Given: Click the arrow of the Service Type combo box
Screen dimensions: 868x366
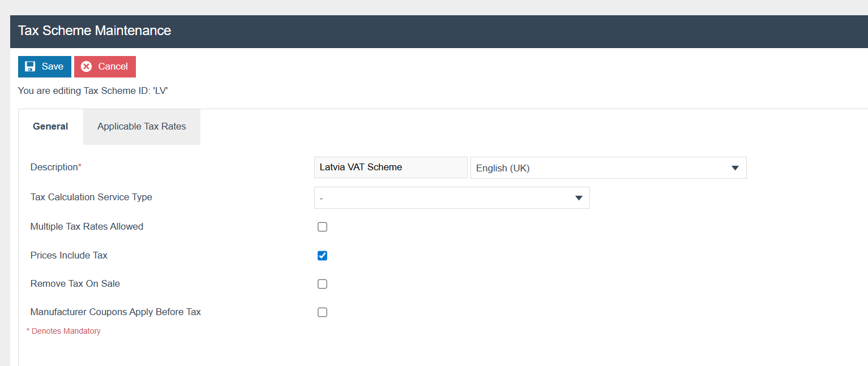Looking at the screenshot, I should [x=579, y=198].
